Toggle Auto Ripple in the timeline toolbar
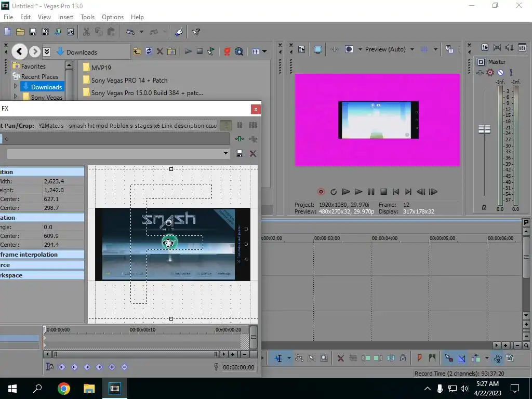Screen dimensions: 532x399 (x=475, y=358)
